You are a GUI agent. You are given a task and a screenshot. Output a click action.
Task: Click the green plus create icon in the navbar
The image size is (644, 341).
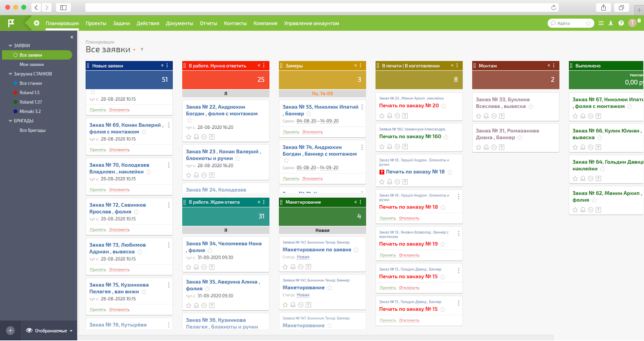point(37,23)
